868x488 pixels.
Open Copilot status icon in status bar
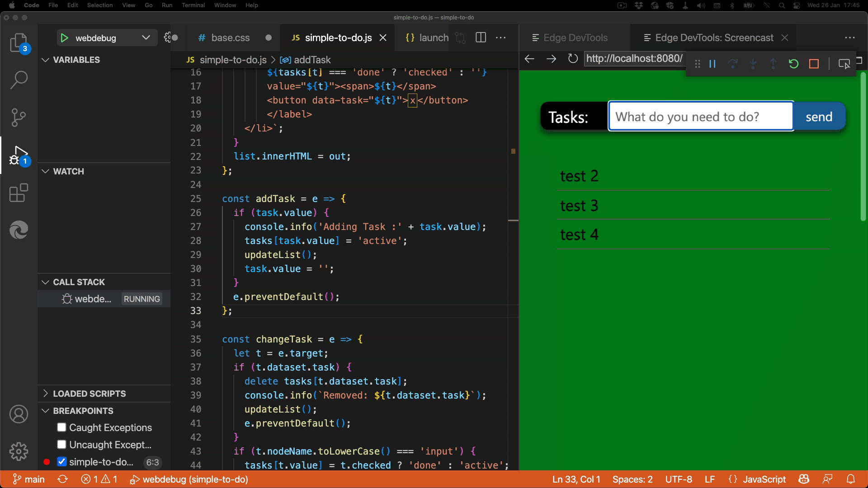[804, 479]
